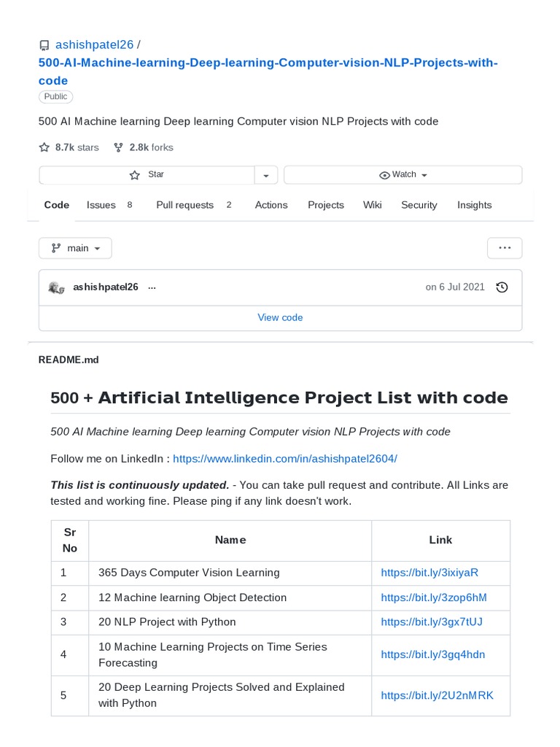Open bit.ly link for 365 Days Computer Vision
The width and height of the screenshot is (560, 747).
429,573
